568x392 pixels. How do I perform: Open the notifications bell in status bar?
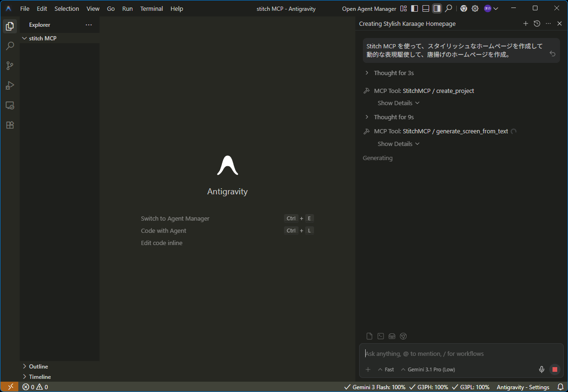click(560, 387)
